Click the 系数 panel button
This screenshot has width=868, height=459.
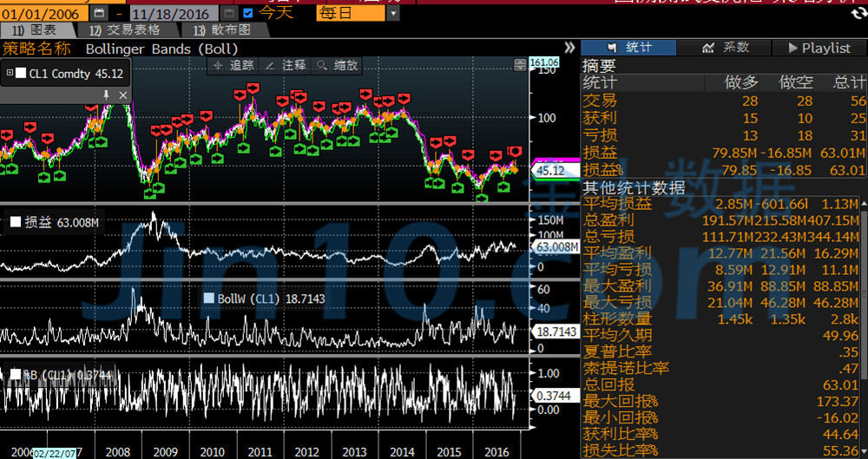click(x=725, y=48)
